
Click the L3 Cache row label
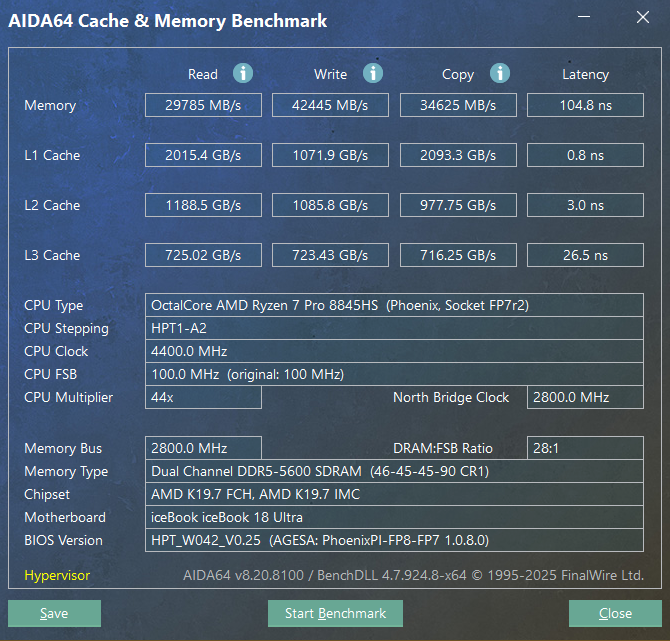click(52, 255)
